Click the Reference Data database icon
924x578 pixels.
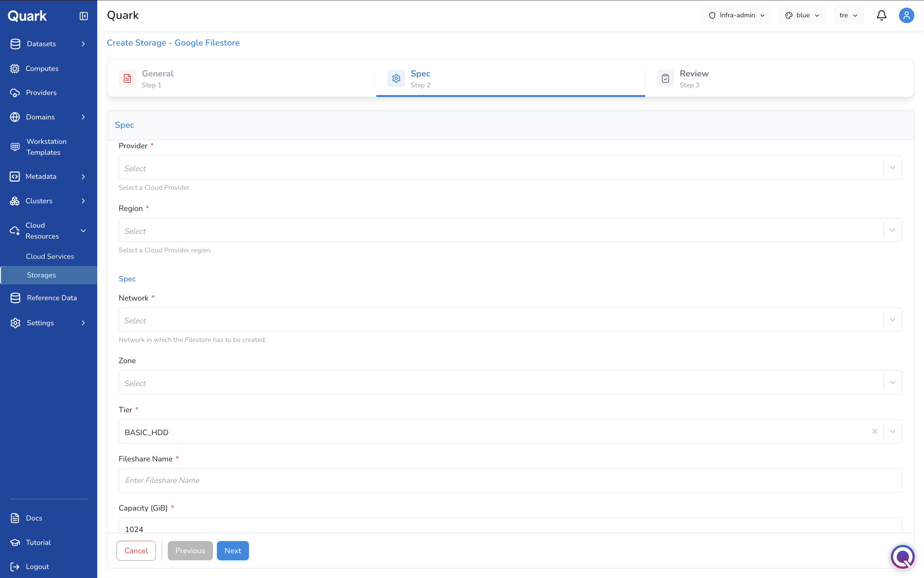coord(15,298)
